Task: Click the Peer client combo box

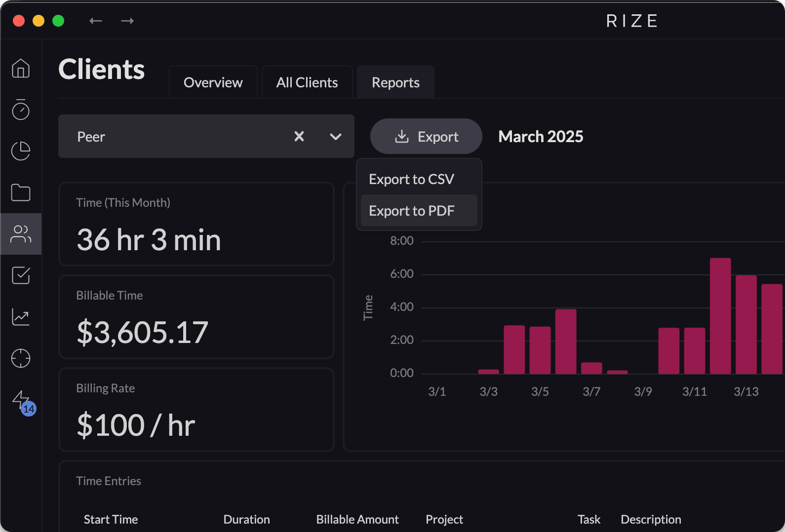Action: pyautogui.click(x=206, y=136)
